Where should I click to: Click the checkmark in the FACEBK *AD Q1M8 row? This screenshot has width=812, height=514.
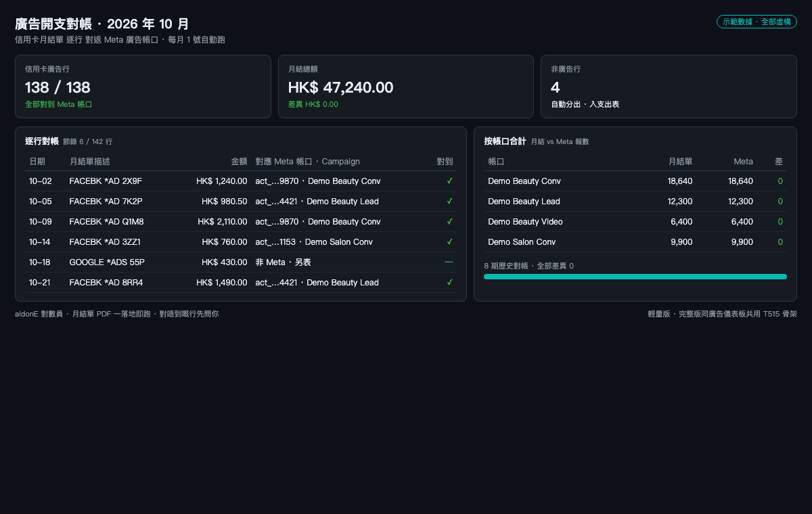coord(449,222)
